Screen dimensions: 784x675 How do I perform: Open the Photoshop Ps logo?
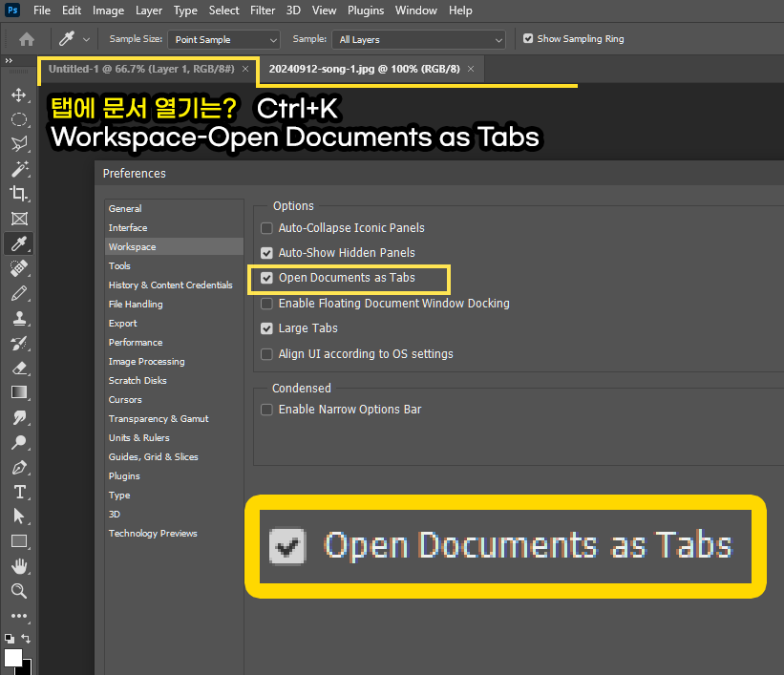pyautogui.click(x=12, y=10)
